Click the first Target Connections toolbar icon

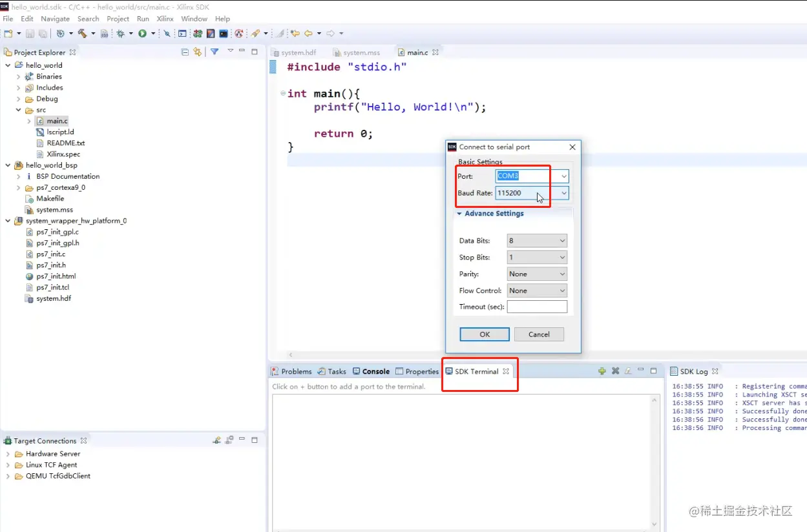pos(217,440)
